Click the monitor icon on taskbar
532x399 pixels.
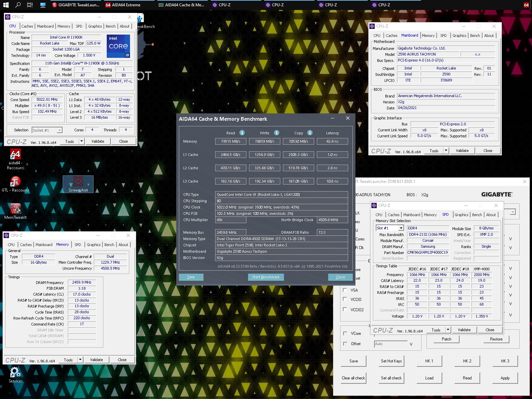tap(43, 5)
